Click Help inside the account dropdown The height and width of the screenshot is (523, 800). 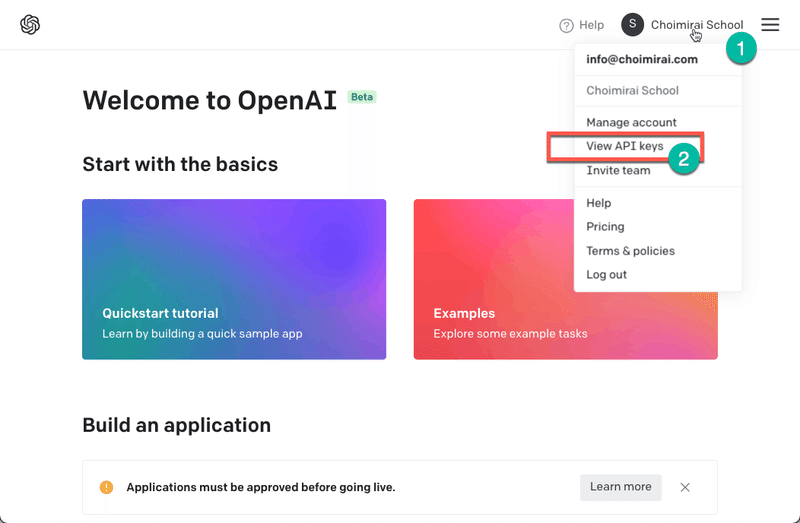click(598, 203)
